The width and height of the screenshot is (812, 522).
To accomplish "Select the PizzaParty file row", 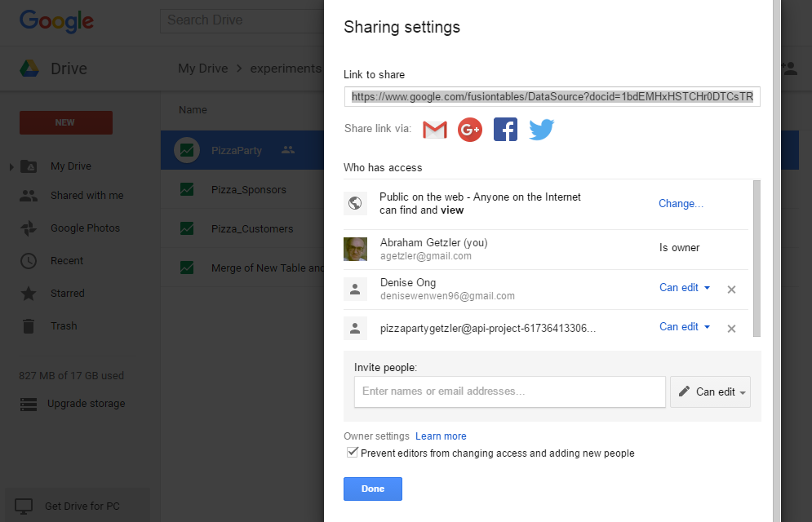I will 242,151.
